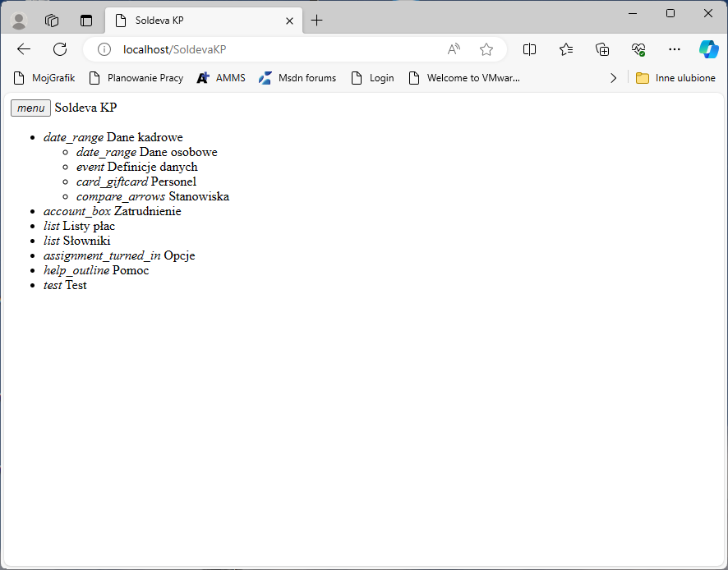Open assignment_turned_in Opcje section
This screenshot has width=728, height=570.
pos(119,255)
